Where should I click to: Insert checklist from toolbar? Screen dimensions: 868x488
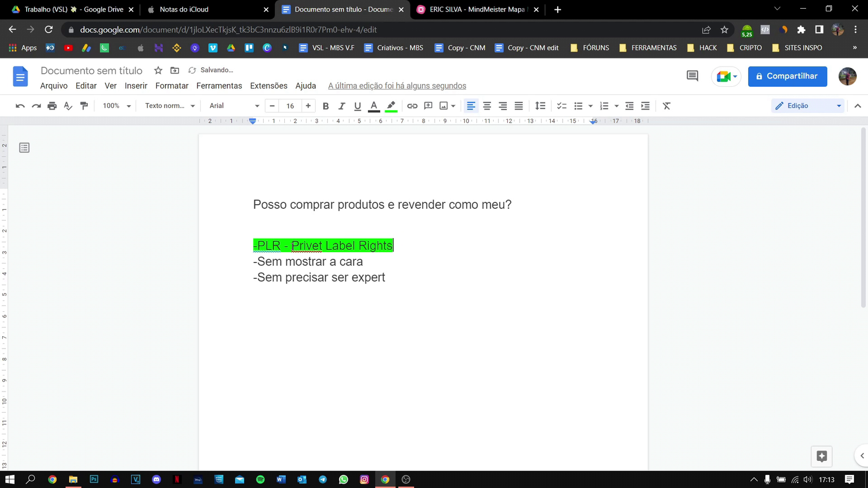tap(561, 106)
